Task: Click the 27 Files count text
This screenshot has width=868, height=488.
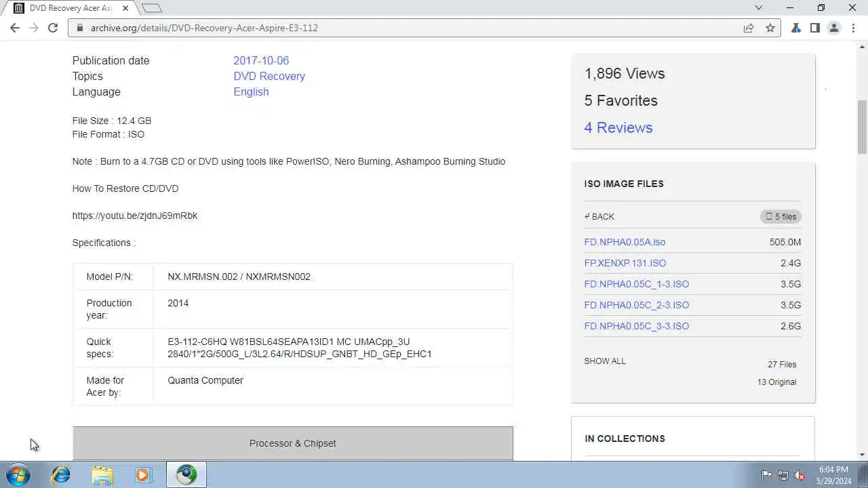Action: pos(782,365)
